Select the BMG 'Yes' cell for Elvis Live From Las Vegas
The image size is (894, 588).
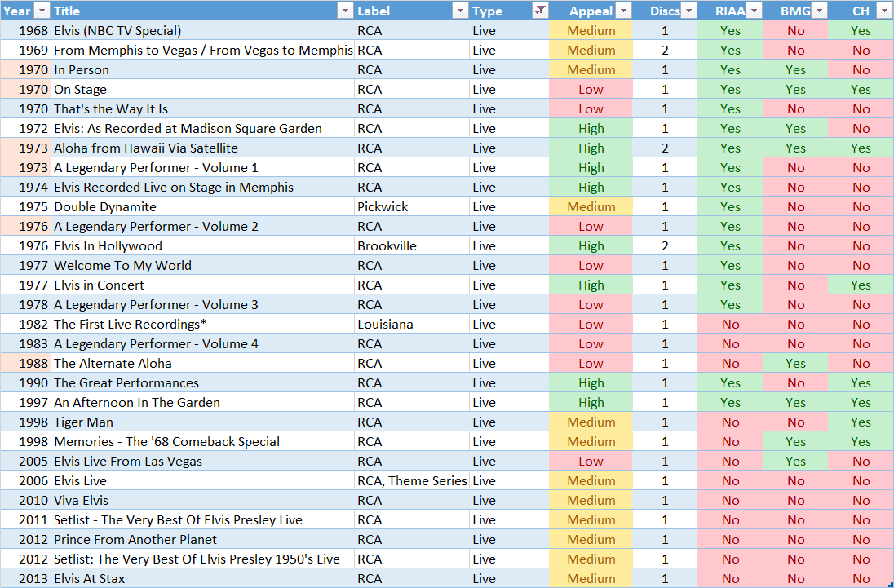(x=795, y=461)
